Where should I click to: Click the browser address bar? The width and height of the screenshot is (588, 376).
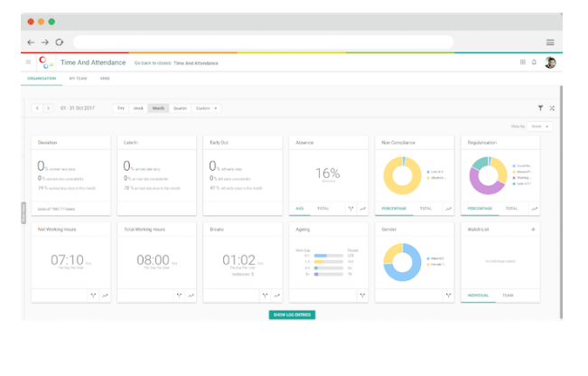click(x=262, y=42)
